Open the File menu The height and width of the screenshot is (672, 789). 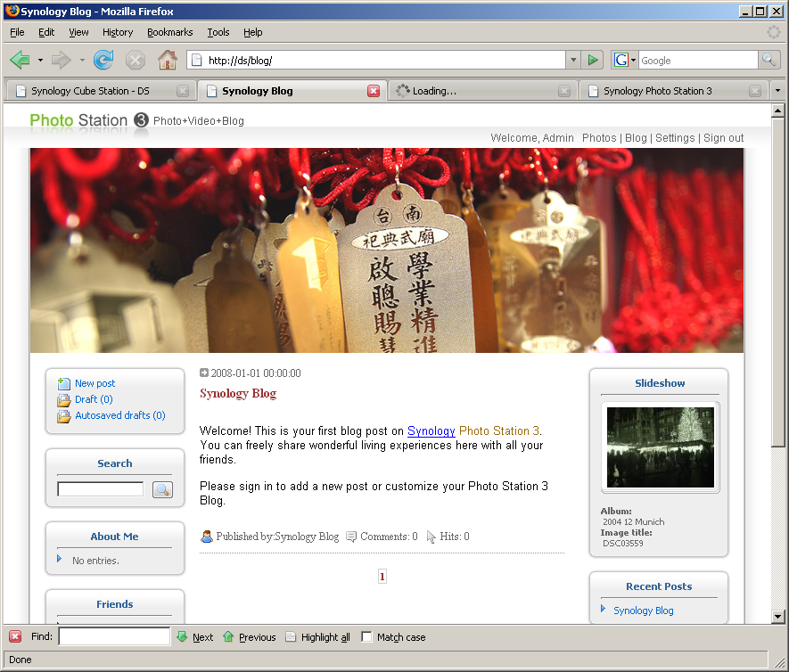[x=17, y=32]
